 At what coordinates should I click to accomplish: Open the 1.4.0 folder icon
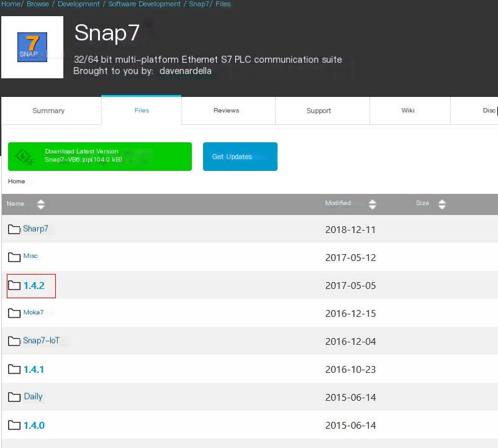point(14,425)
